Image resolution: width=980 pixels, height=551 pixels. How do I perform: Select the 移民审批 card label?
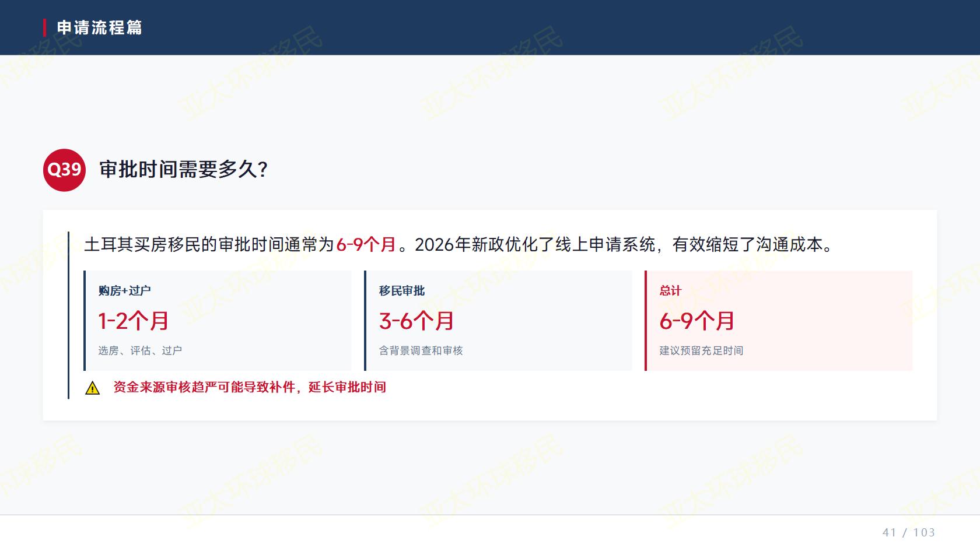point(402,290)
